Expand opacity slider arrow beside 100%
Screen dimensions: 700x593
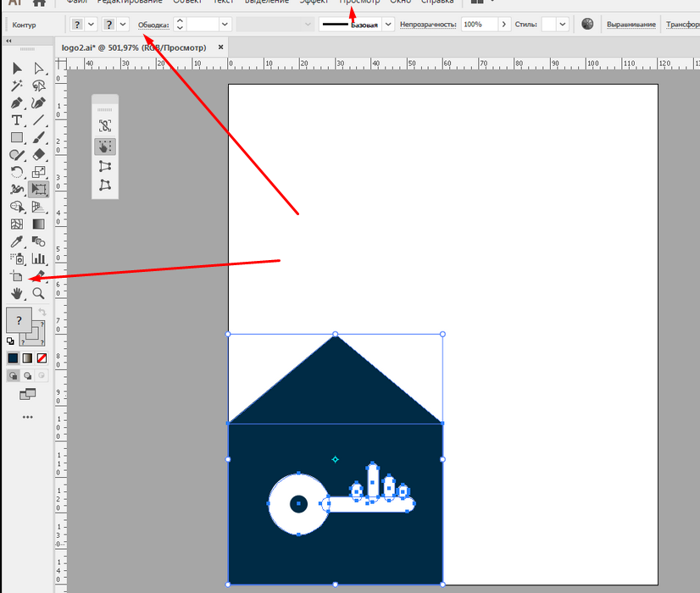(504, 24)
